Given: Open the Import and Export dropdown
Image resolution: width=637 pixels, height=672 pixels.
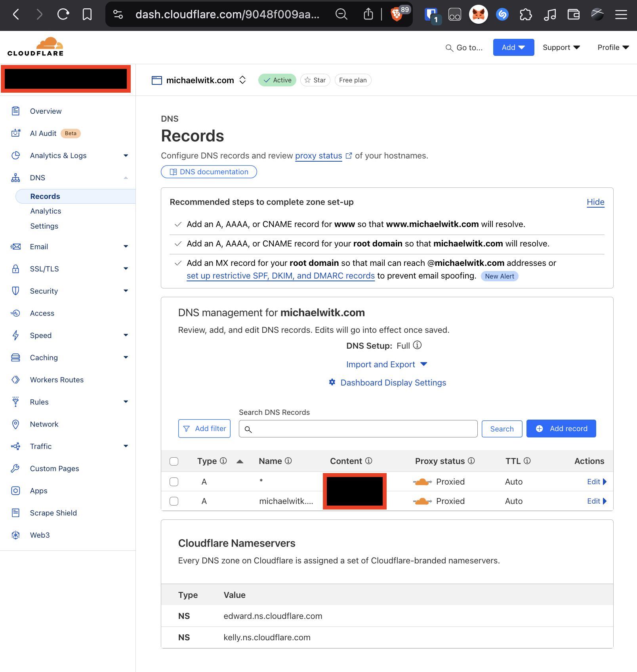Looking at the screenshot, I should [x=387, y=365].
